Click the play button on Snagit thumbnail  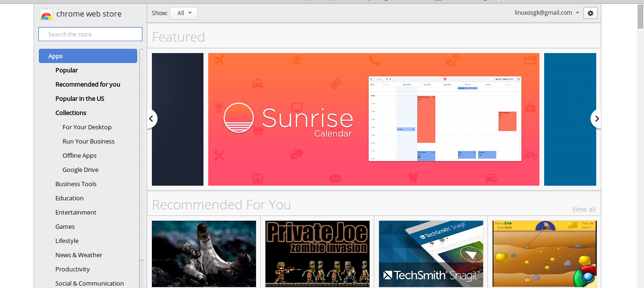[471, 255]
